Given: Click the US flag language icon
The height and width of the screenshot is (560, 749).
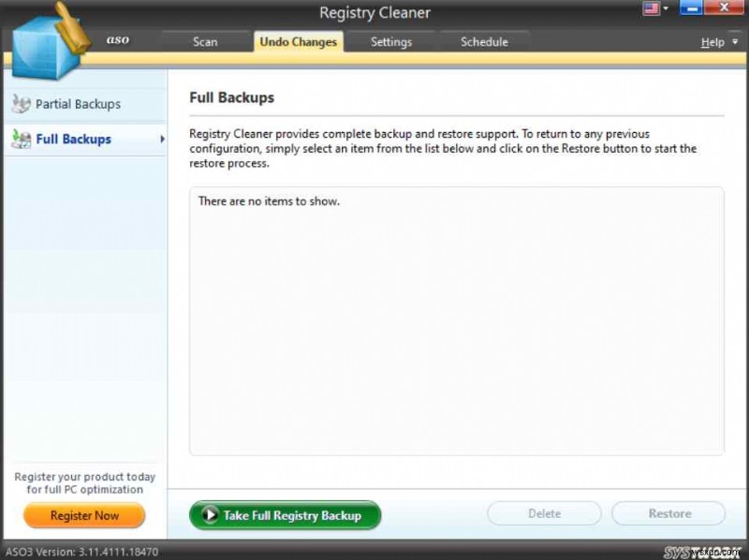Looking at the screenshot, I should [651, 8].
